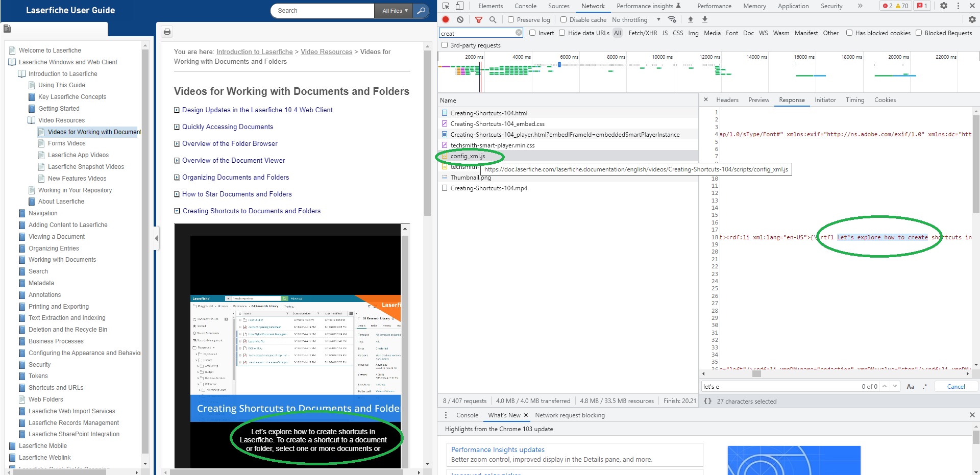The height and width of the screenshot is (475, 980).
Task: Enable Has blocked cookies checkbox
Action: tap(849, 33)
